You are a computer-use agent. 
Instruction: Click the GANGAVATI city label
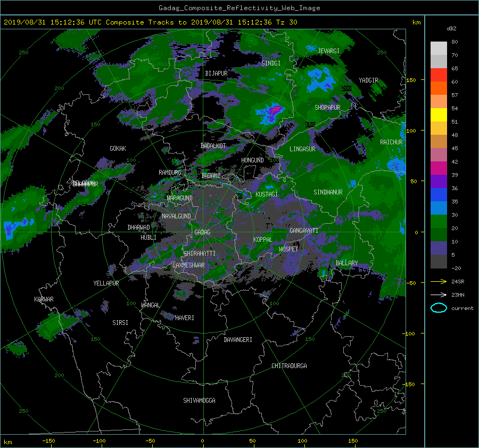304,231
